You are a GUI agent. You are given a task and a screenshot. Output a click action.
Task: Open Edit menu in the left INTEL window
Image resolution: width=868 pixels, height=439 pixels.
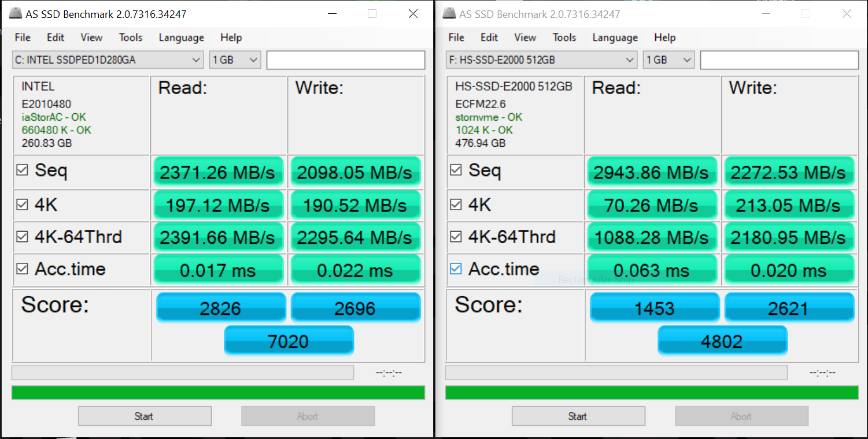(56, 38)
